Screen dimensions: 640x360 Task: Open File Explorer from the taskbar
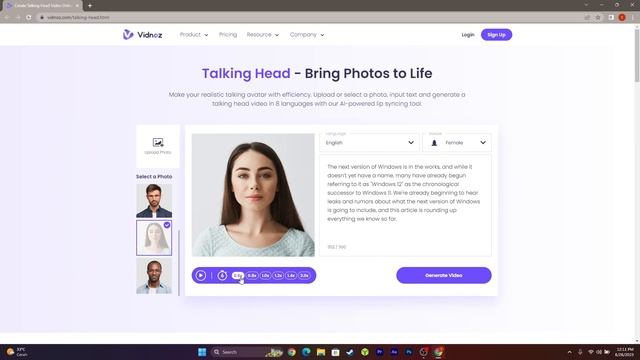[321, 352]
